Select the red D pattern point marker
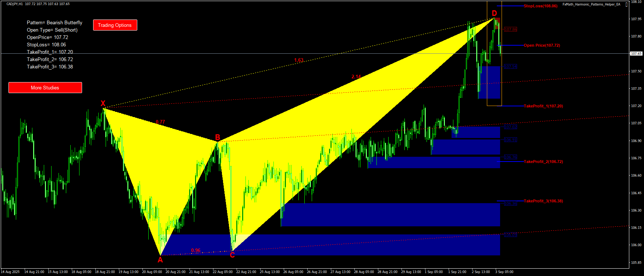Viewport: 644px width, 276px height. pyautogui.click(x=494, y=13)
